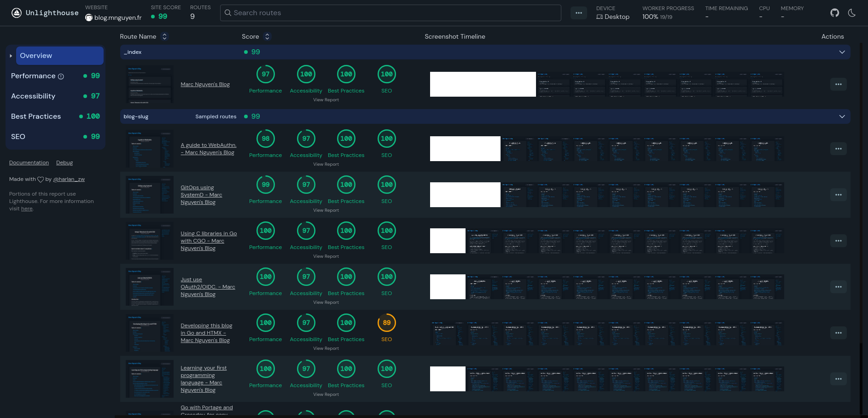
Task: Open the Performance category tab
Action: 55,76
